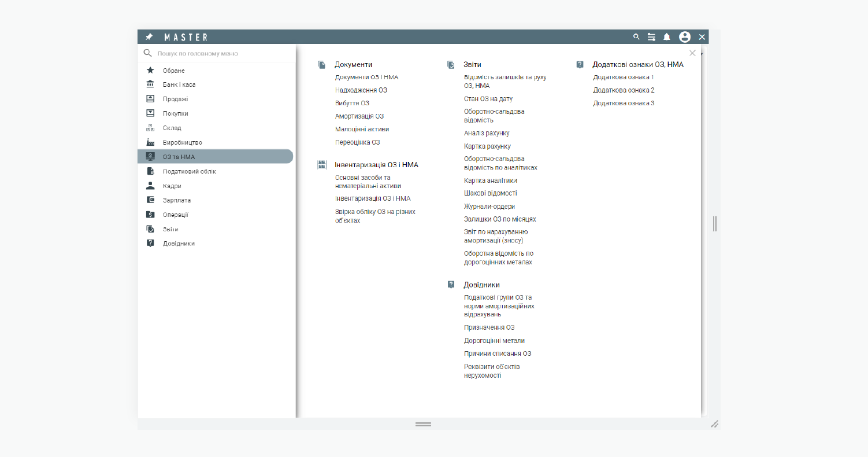Open Переоцінка ОЗ link
The width and height of the screenshot is (868, 457).
point(358,142)
